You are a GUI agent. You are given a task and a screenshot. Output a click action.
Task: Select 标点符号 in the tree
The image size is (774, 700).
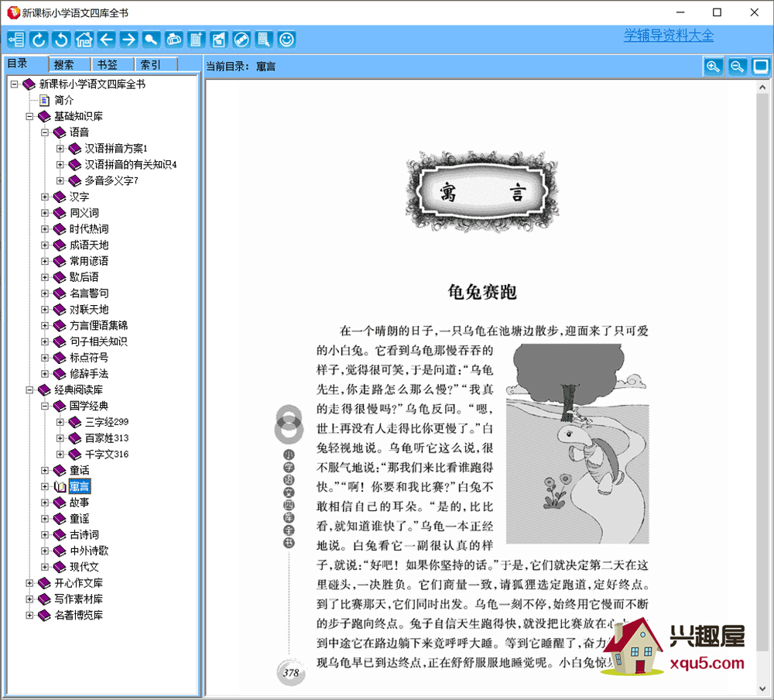click(89, 358)
